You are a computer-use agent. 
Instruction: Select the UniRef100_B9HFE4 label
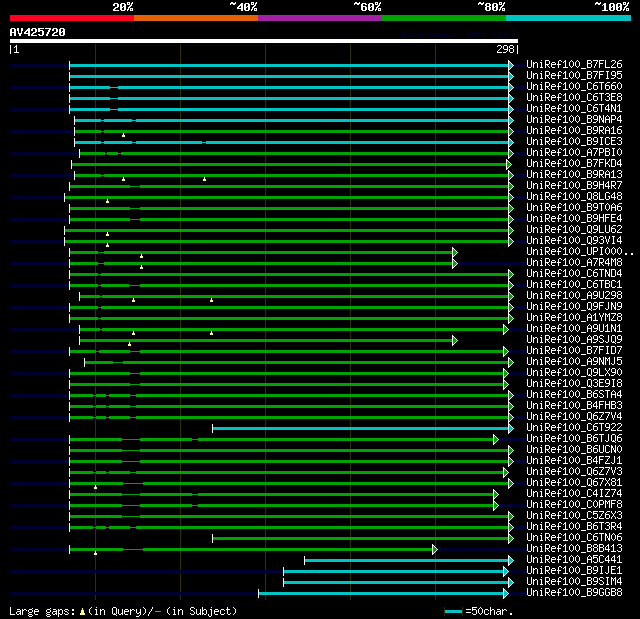574,219
